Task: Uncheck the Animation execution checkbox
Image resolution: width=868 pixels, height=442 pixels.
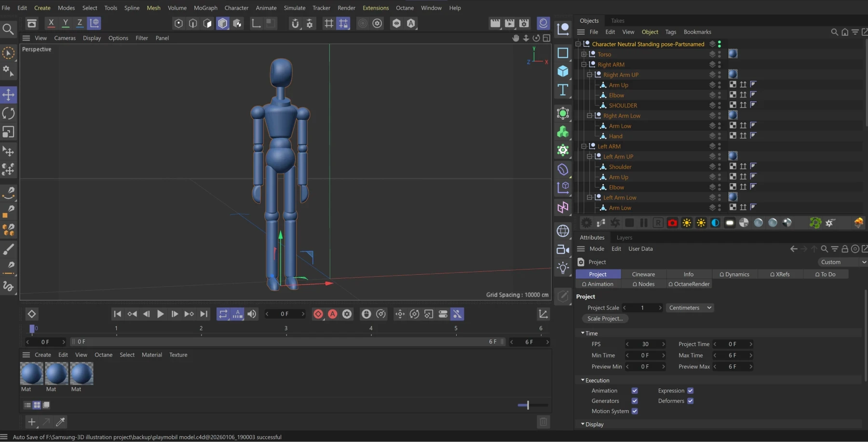Action: tap(635, 391)
